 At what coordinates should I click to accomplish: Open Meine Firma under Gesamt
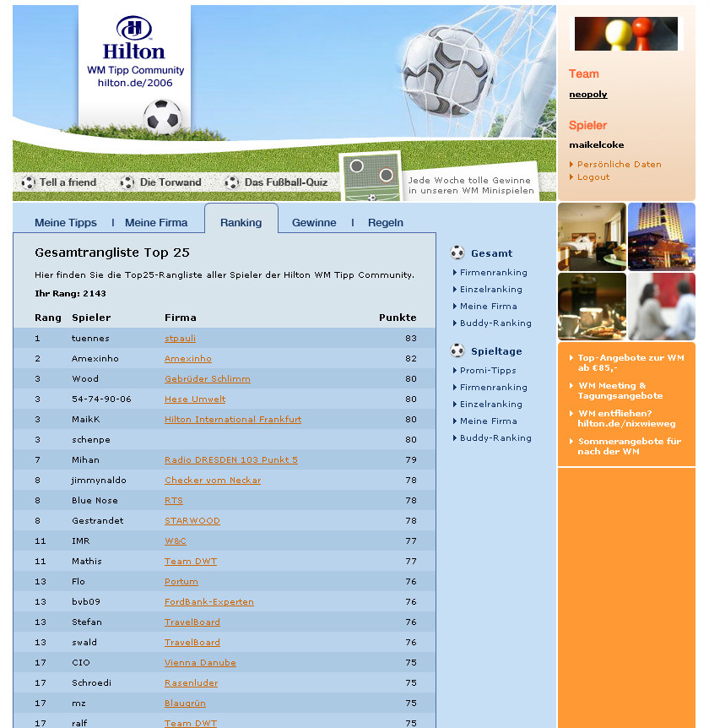click(489, 306)
